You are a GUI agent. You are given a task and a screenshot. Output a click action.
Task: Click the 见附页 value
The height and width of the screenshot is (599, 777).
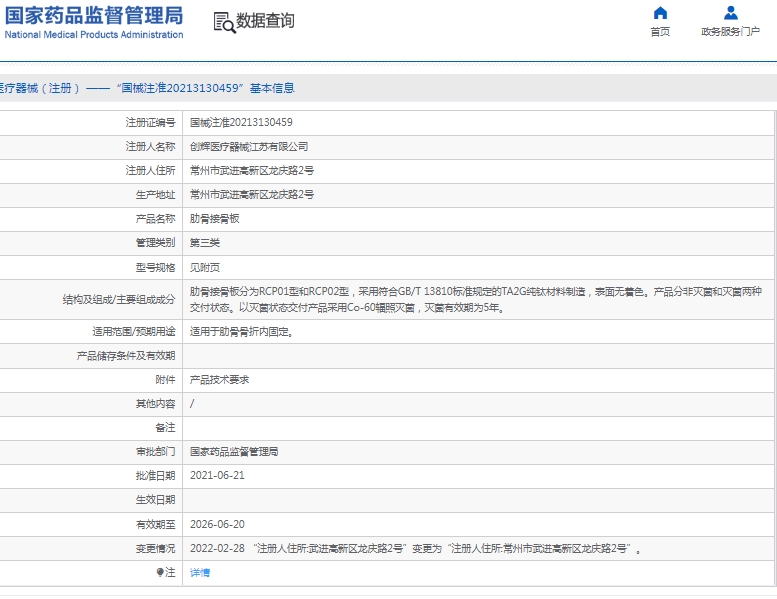click(205, 268)
